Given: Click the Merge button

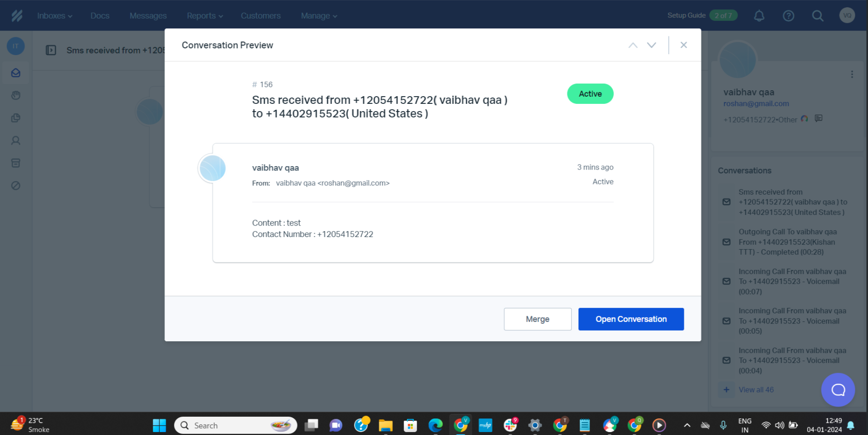Looking at the screenshot, I should (537, 319).
